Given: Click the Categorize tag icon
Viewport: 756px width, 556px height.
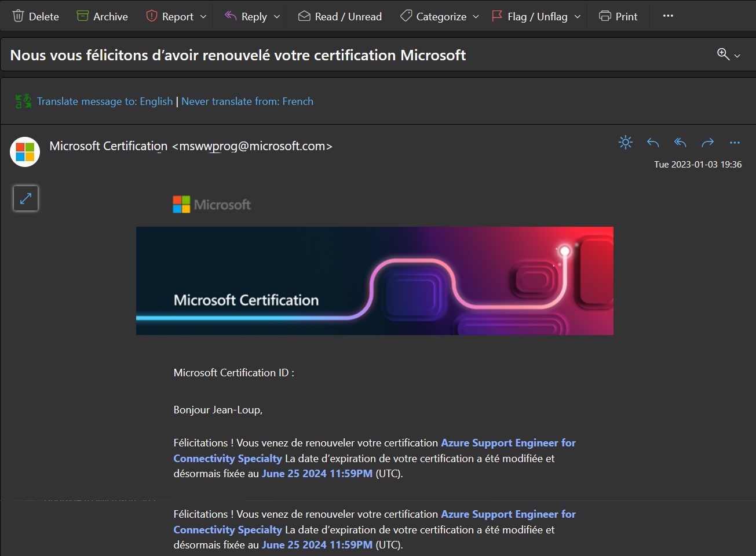Looking at the screenshot, I should click(x=406, y=16).
